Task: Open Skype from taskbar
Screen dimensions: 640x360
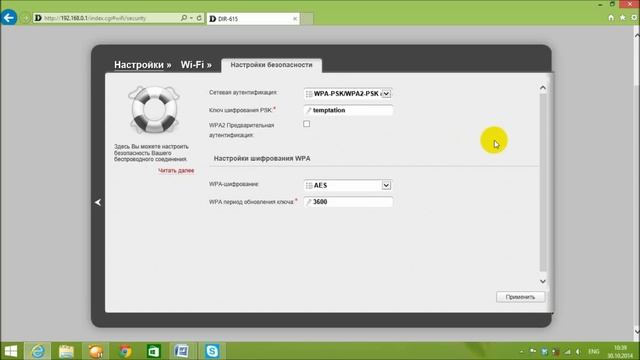Action: pos(212,351)
